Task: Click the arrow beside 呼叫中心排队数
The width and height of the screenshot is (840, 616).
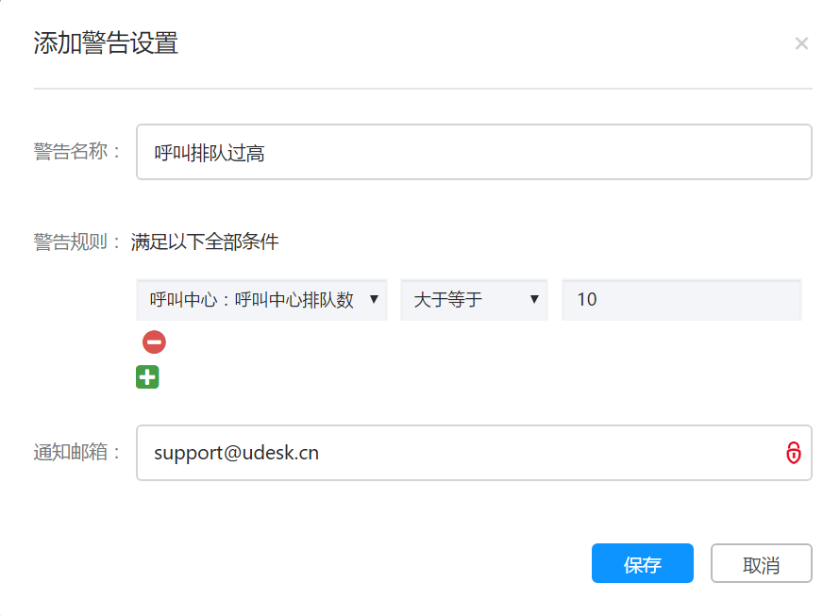Action: (x=374, y=299)
